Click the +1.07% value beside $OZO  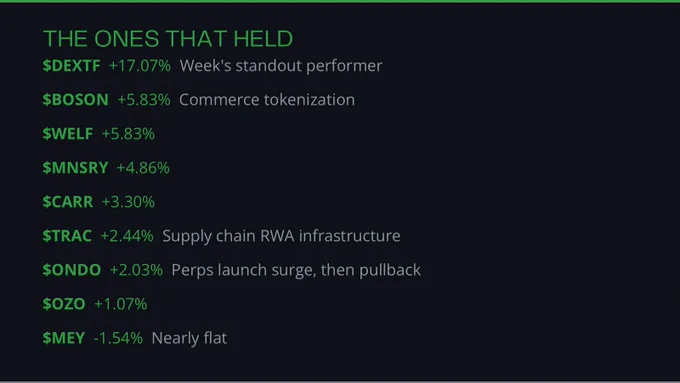point(121,304)
